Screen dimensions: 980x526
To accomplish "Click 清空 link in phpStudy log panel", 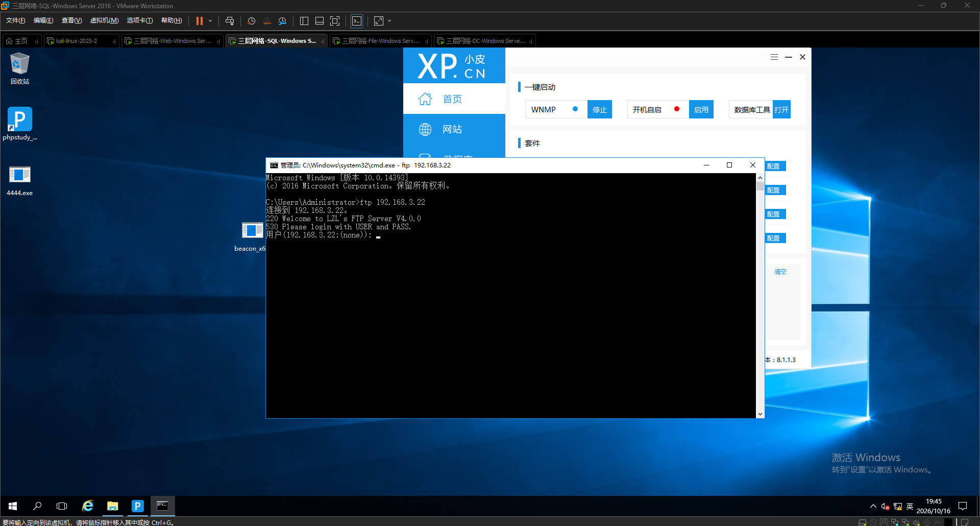I will [x=780, y=272].
